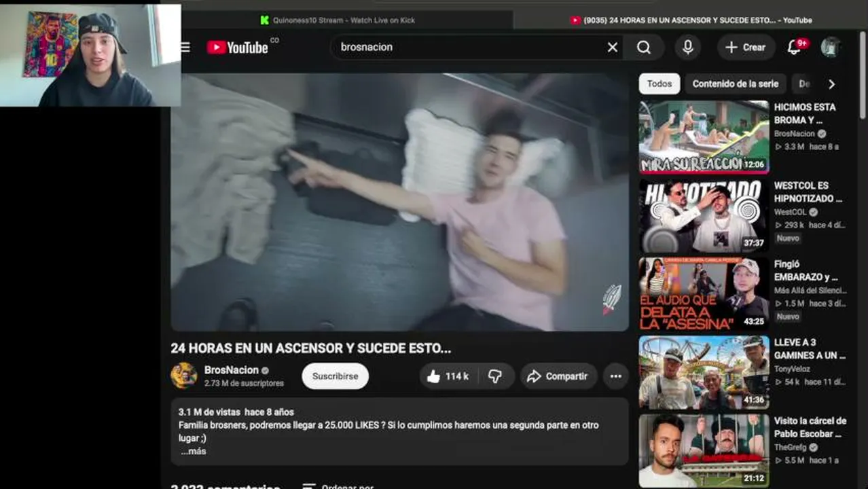Image resolution: width=868 pixels, height=489 pixels.
Task: Click the Visito la cárcel de title
Action: tap(810, 427)
